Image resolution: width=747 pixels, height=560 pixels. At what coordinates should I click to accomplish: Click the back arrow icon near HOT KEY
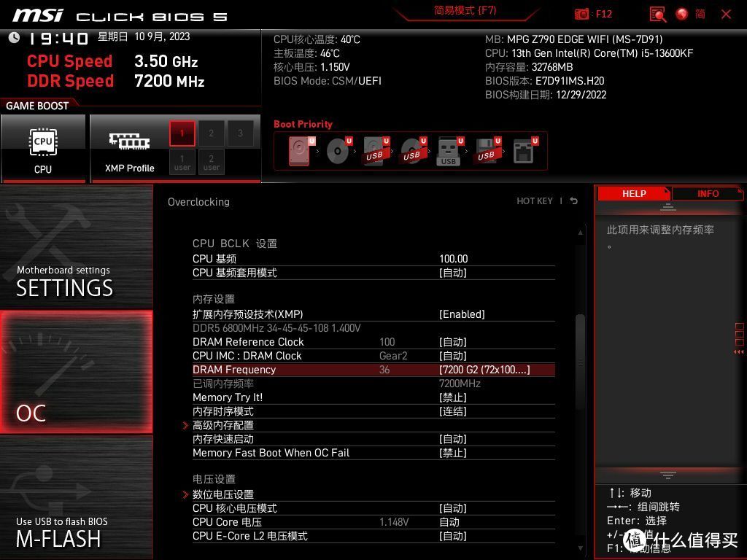click(x=574, y=201)
